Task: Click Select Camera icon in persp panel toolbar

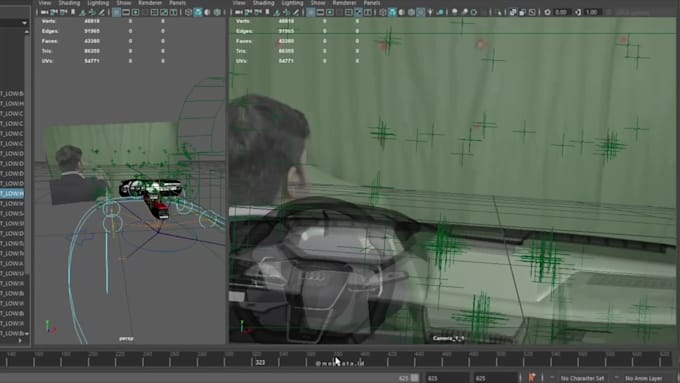Action: tap(44, 12)
